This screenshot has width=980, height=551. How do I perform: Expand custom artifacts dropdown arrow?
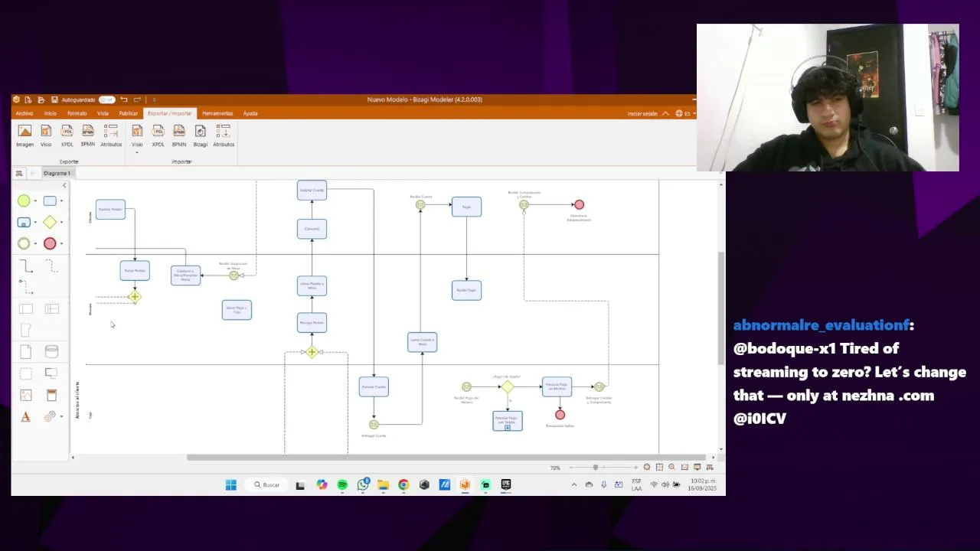61,417
